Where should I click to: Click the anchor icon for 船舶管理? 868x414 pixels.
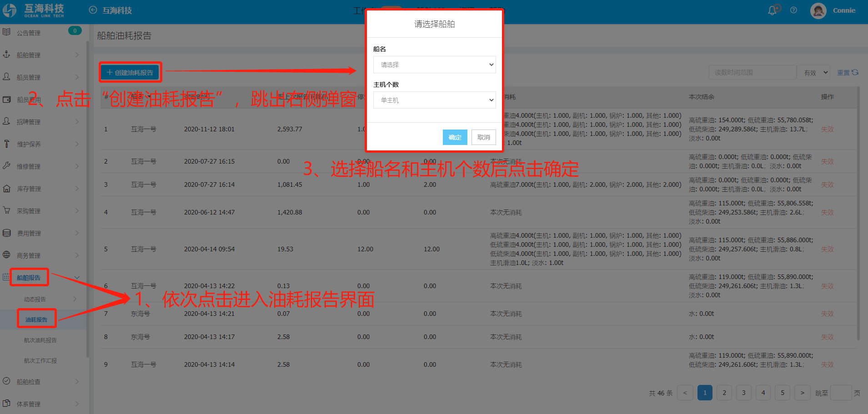coord(6,55)
